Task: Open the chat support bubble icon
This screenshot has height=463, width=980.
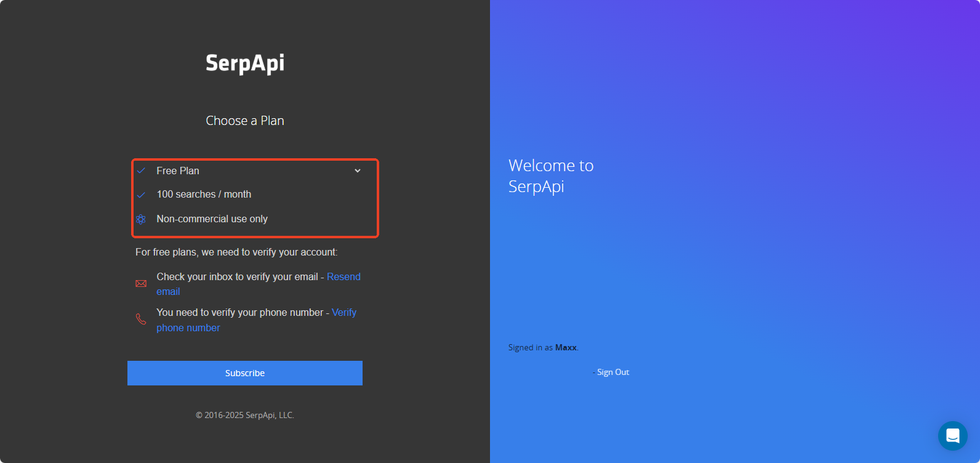Action: coord(953,436)
